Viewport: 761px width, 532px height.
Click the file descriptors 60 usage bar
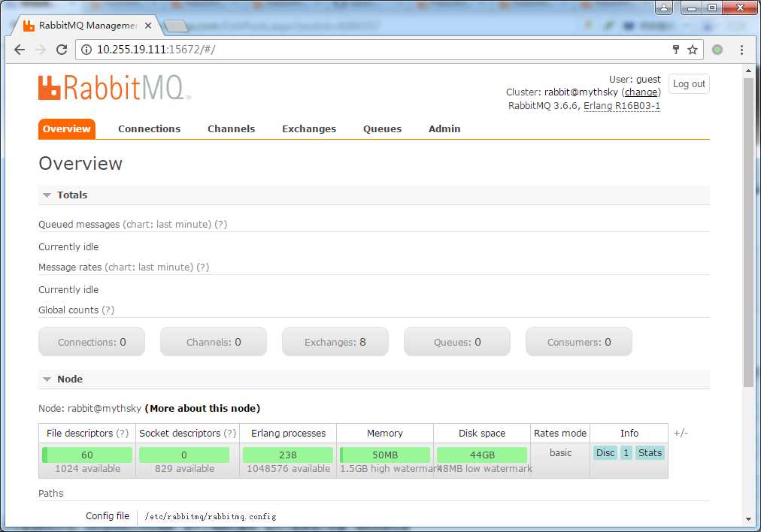click(87, 455)
